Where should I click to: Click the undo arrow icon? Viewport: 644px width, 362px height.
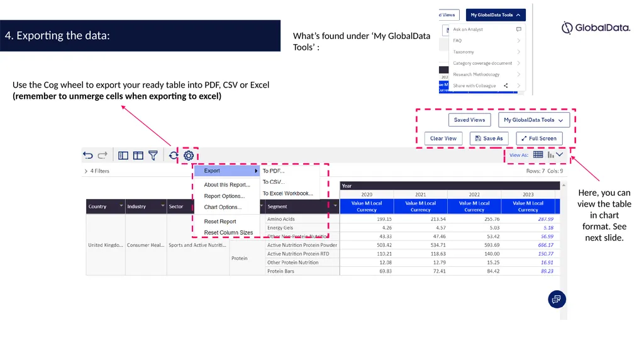tap(88, 156)
